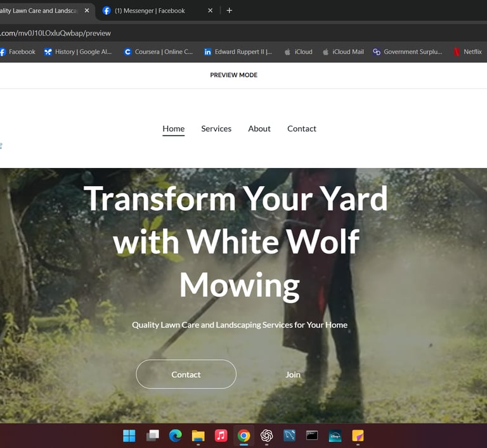Image resolution: width=487 pixels, height=448 pixels.
Task: Click the outlined Contact hero button
Action: (186, 374)
